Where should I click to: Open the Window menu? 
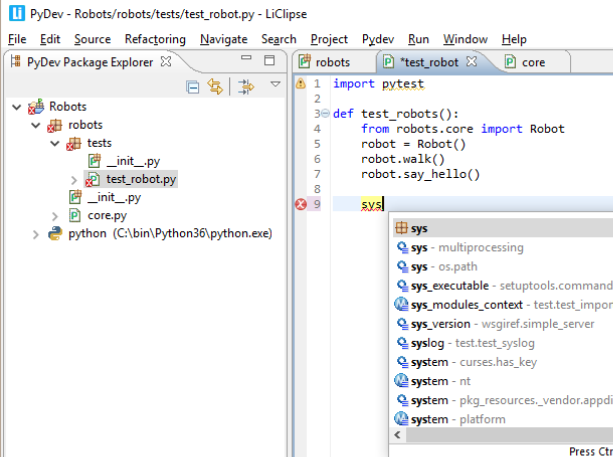[x=465, y=39]
